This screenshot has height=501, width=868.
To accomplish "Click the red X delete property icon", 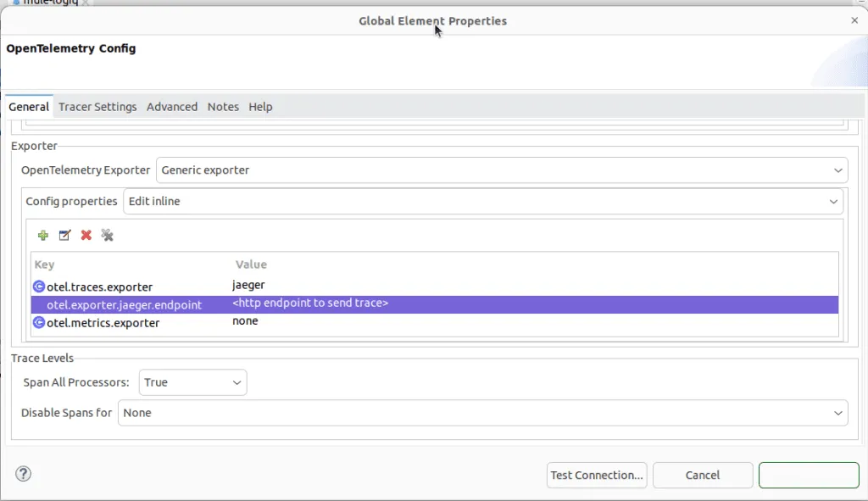I will coord(86,236).
